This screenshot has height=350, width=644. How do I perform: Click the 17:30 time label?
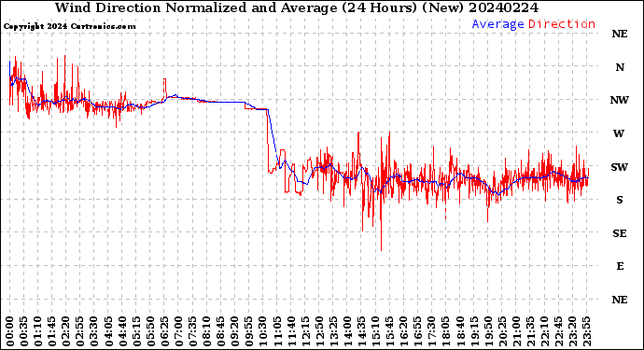coord(431,331)
